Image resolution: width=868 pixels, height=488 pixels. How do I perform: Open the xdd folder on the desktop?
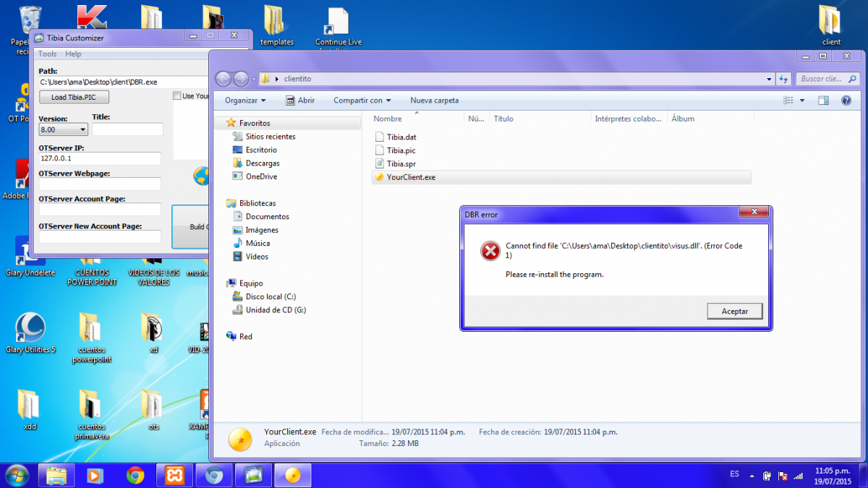coord(30,409)
